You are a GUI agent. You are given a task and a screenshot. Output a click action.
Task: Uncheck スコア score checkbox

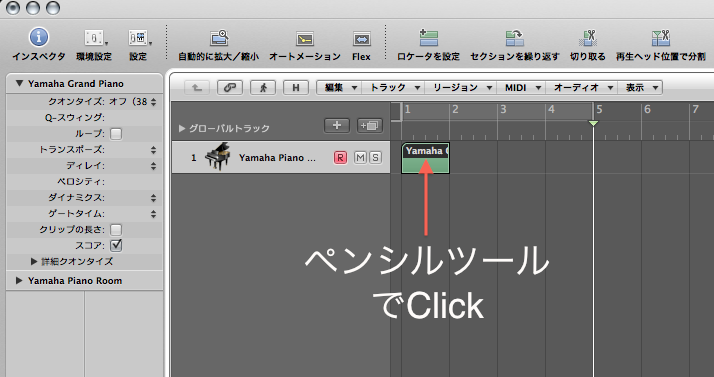click(116, 245)
